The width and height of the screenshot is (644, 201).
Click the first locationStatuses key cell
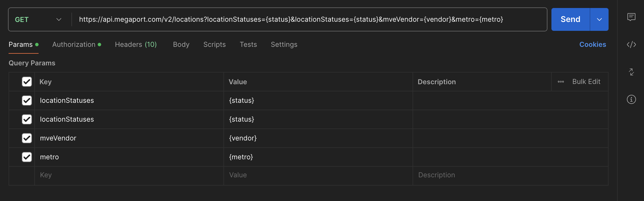click(x=129, y=100)
